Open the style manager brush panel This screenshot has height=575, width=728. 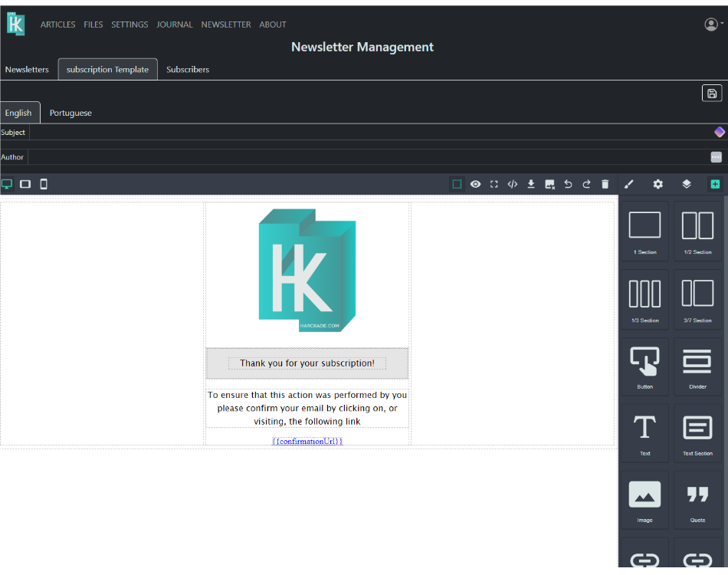[x=628, y=184]
